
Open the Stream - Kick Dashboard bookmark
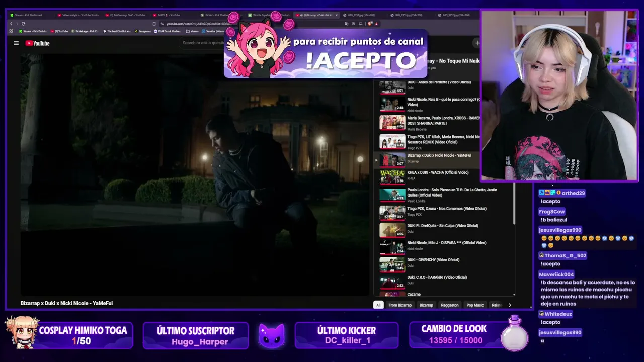(33, 31)
